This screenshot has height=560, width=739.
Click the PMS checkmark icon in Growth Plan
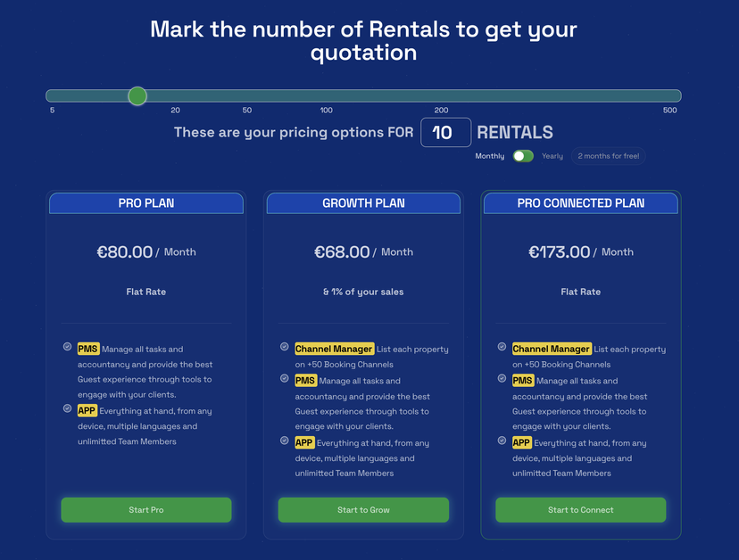click(285, 378)
